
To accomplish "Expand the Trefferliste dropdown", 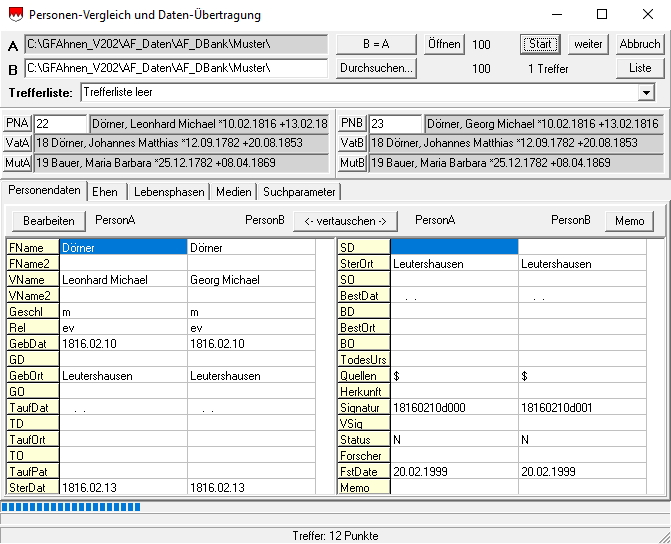I will tap(646, 92).
